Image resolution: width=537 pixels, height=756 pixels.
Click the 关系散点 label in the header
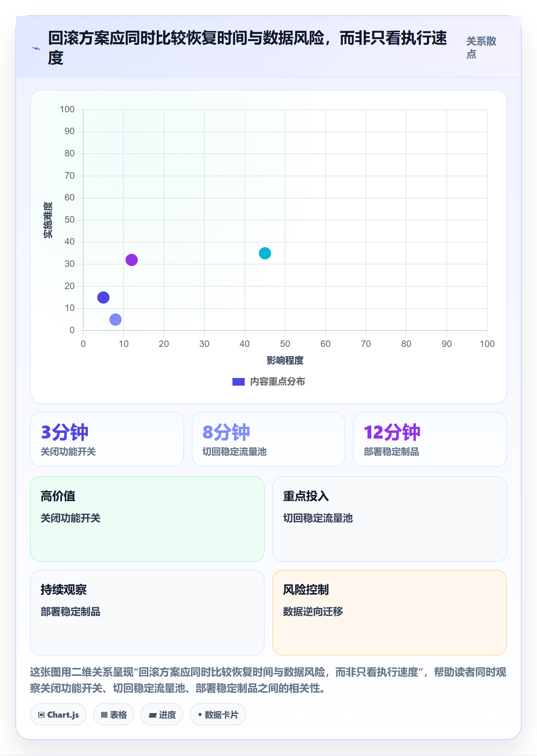[481, 48]
